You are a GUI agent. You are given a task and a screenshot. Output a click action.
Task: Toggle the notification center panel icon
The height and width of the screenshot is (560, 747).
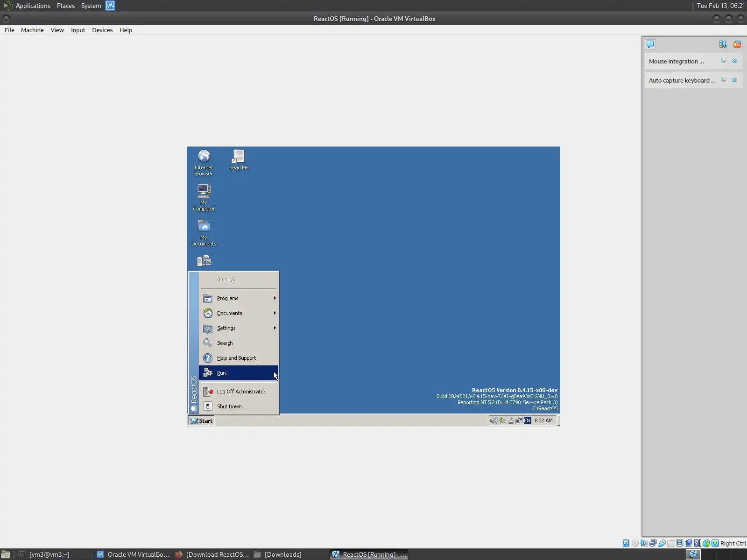coord(650,44)
